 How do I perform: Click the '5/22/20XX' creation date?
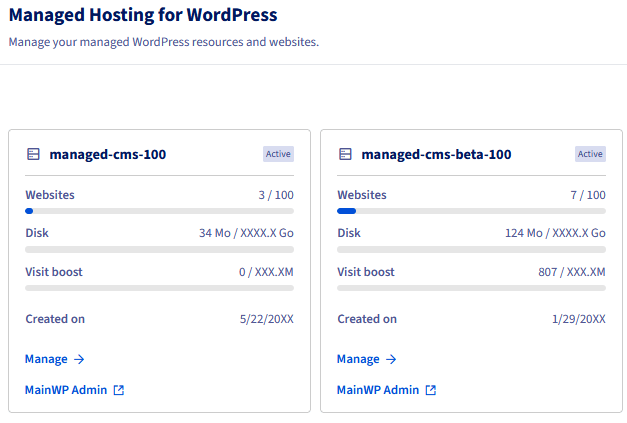(267, 319)
